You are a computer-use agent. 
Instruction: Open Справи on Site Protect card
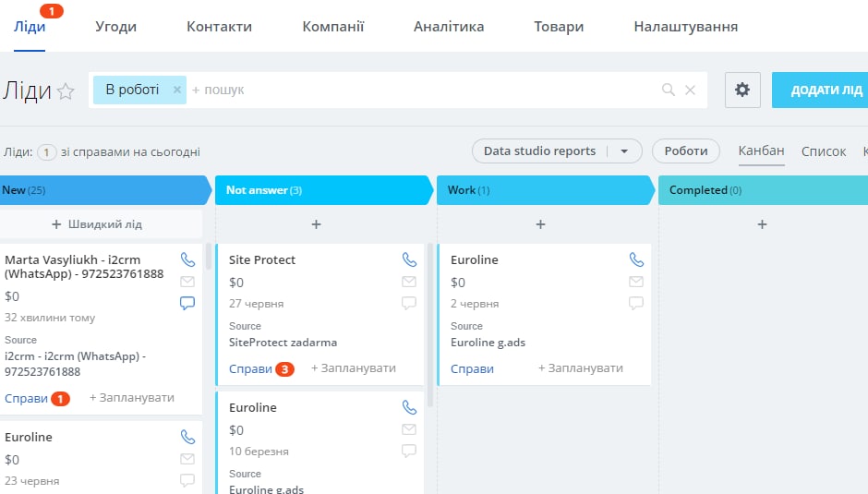click(x=250, y=368)
